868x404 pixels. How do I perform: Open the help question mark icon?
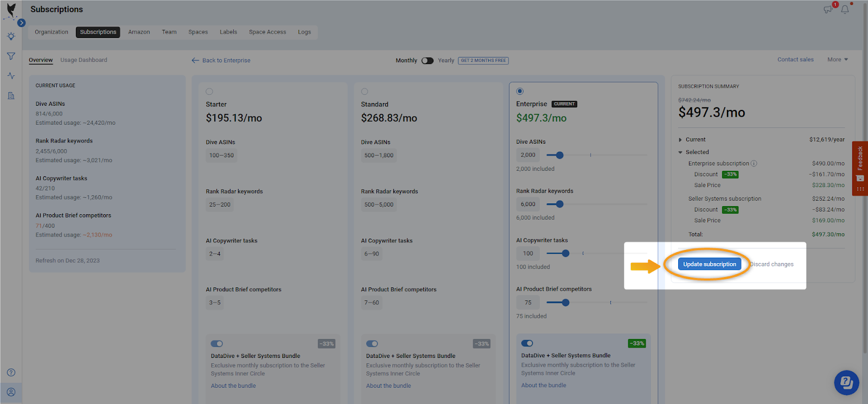click(11, 373)
